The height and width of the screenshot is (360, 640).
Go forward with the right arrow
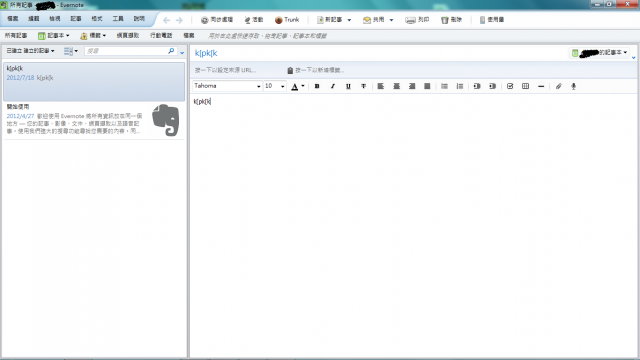coord(179,20)
